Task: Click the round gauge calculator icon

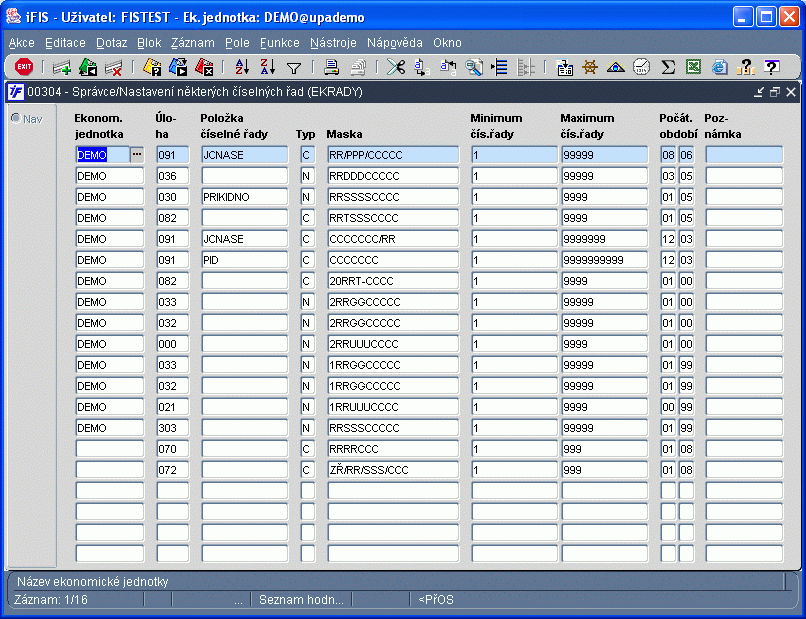Action: [642, 67]
